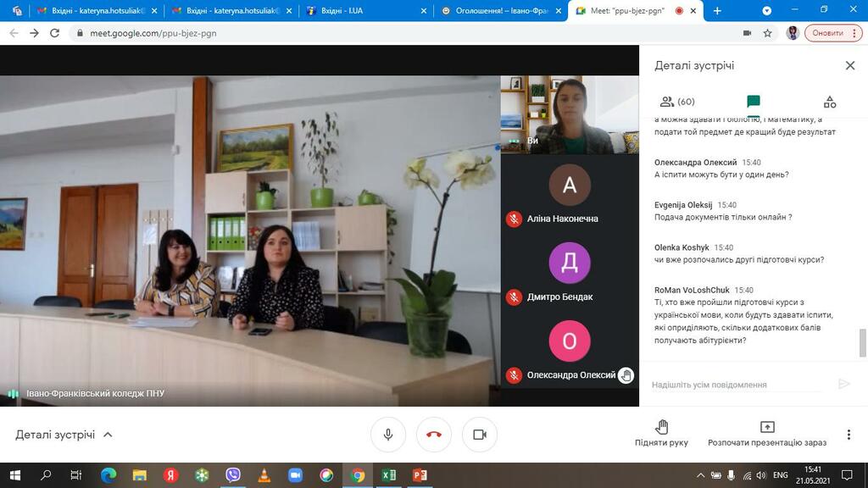Image resolution: width=868 pixels, height=488 pixels.
Task: Close the Деталі зустрічі side panel
Action: [850, 65]
